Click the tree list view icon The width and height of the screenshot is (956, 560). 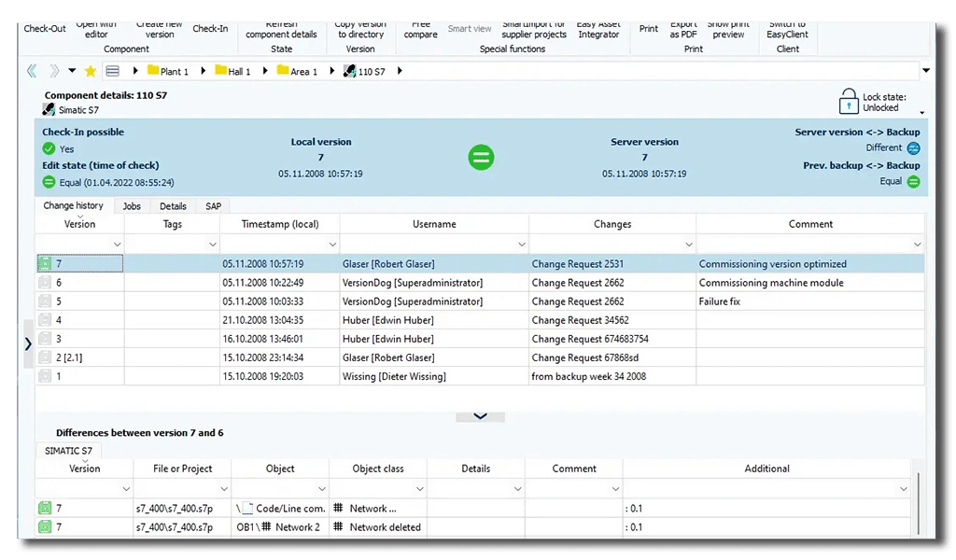pyautogui.click(x=113, y=71)
